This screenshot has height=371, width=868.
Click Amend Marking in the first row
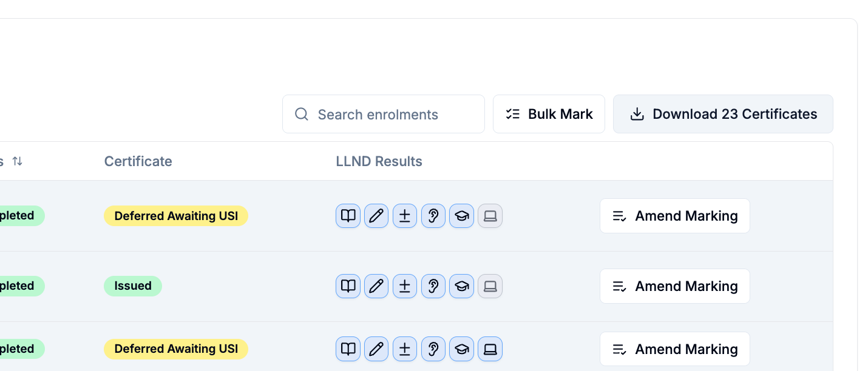click(675, 216)
